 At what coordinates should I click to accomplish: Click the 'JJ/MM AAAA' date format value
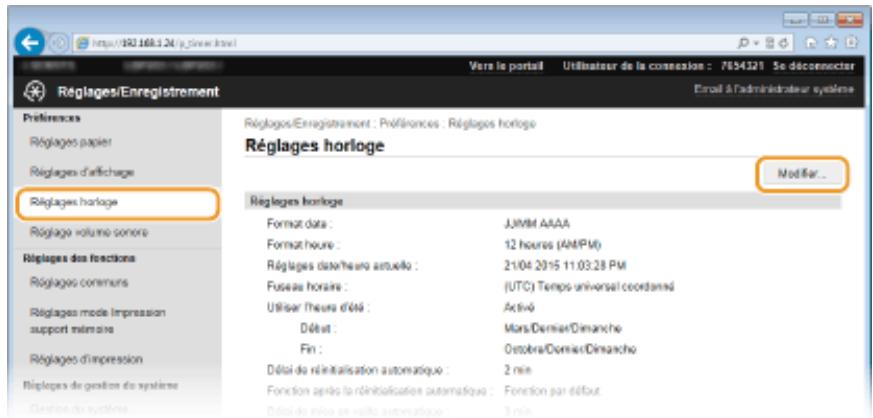point(536,224)
